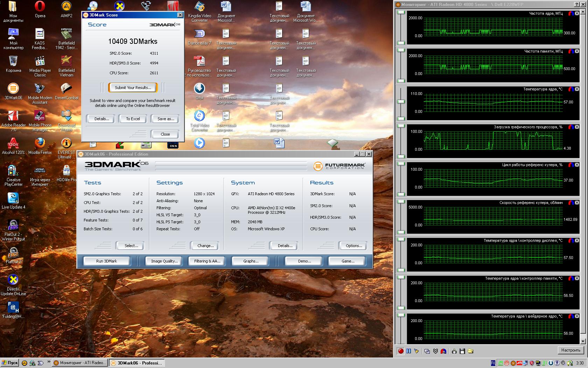
Task: Open Мой компьютер desktop icon
Action: (13, 39)
